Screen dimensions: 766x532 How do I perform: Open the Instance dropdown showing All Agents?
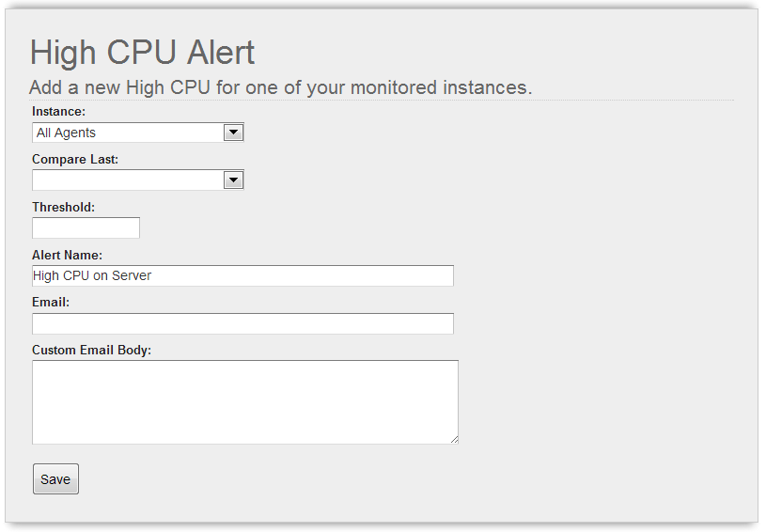pyautogui.click(x=138, y=133)
